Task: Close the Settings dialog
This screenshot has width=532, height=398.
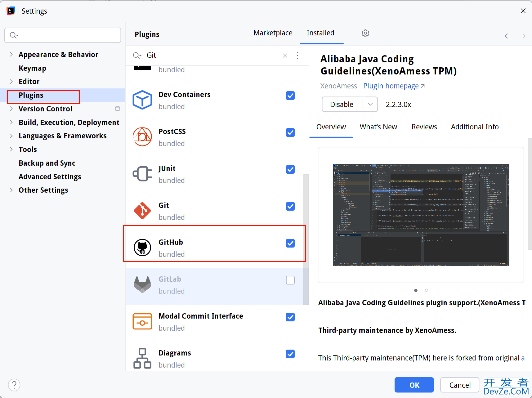Action: pos(523,11)
